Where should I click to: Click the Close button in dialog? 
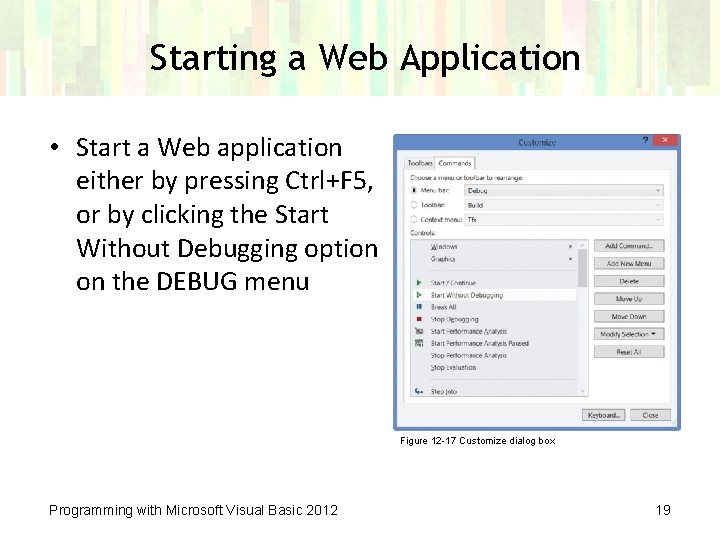pyautogui.click(x=650, y=415)
